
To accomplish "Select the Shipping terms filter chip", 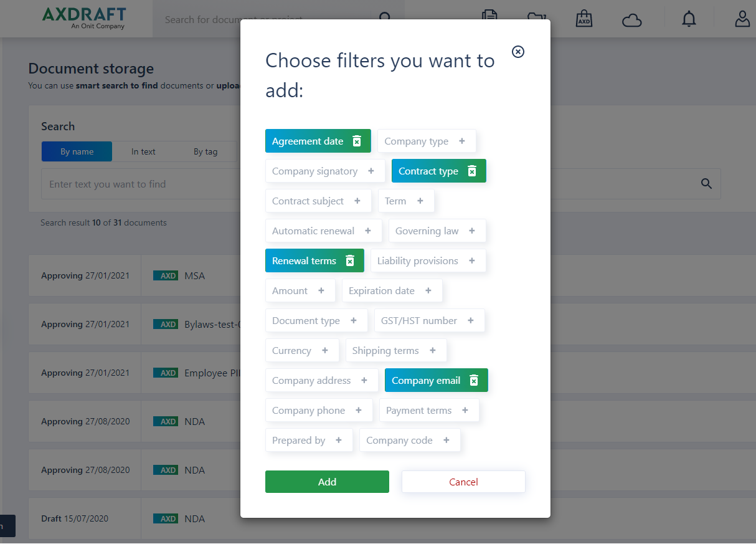I will click(396, 351).
